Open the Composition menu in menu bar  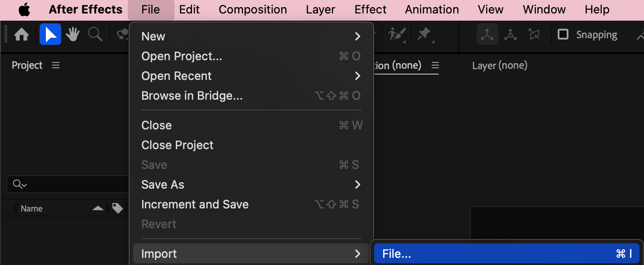[x=253, y=9]
